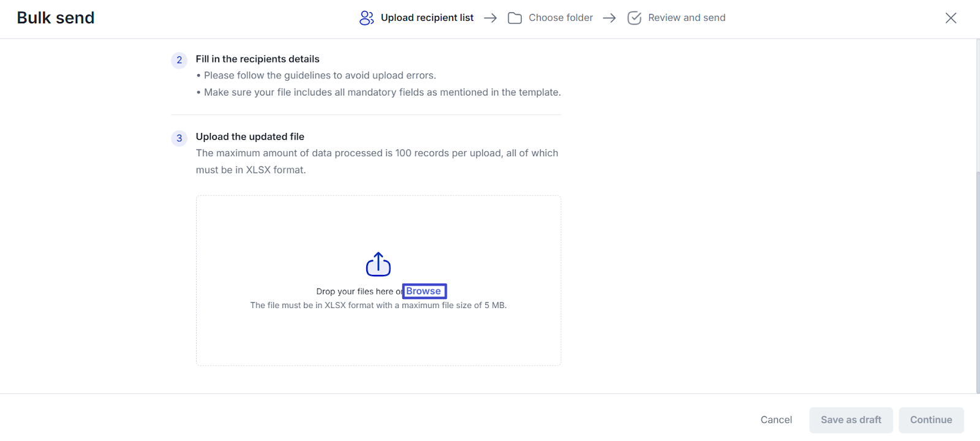Browse for an XLSX file to upload
The width and height of the screenshot is (980, 441).
[x=424, y=291]
